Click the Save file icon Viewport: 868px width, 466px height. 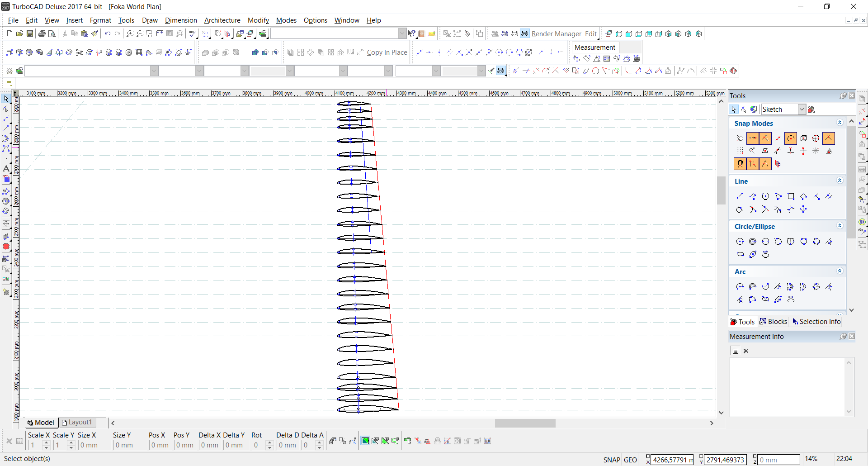(30, 33)
